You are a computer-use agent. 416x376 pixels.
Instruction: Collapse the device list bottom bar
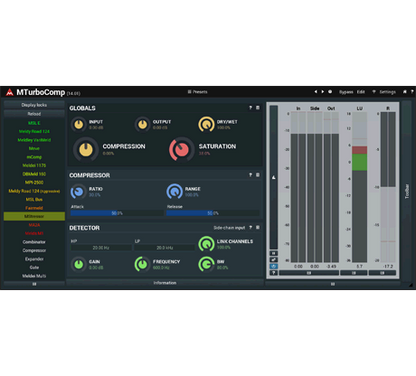click(34, 284)
